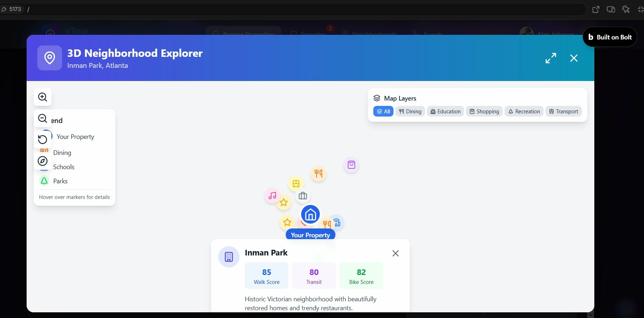644x318 pixels.
Task: Click the pink music note map marker
Action: point(273,196)
